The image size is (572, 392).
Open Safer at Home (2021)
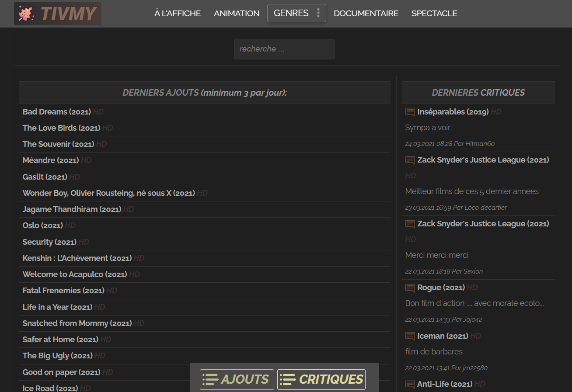tap(61, 340)
